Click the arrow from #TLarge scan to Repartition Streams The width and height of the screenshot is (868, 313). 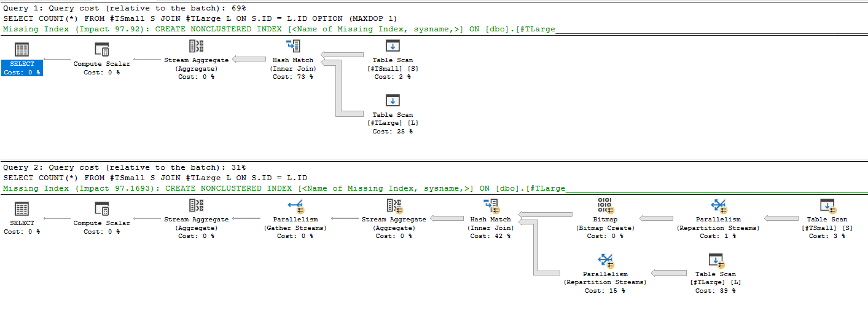[668, 273]
